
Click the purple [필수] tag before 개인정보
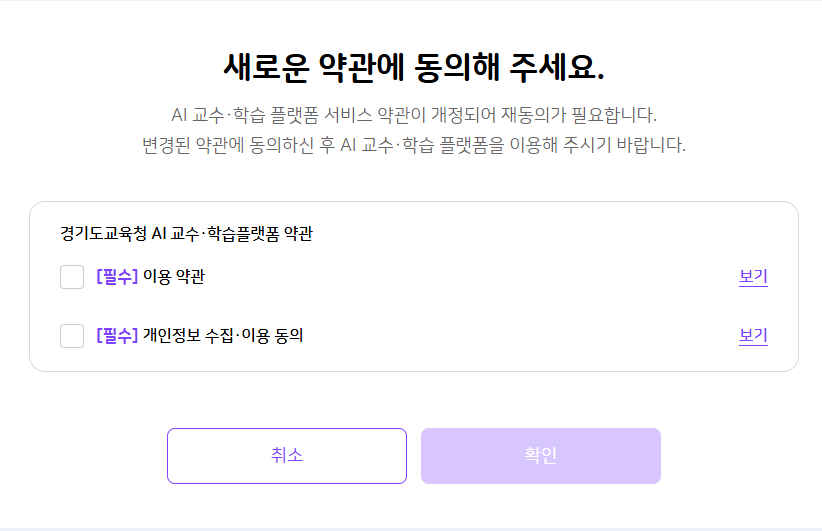pyautogui.click(x=117, y=335)
